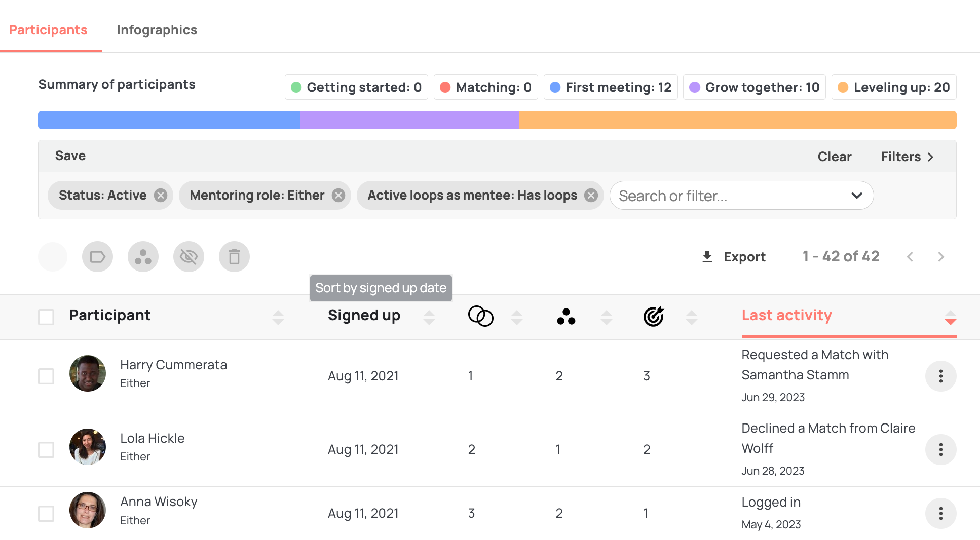Click the trash delete toolbar icon
Screen dimensions: 980x540
[x=234, y=257]
